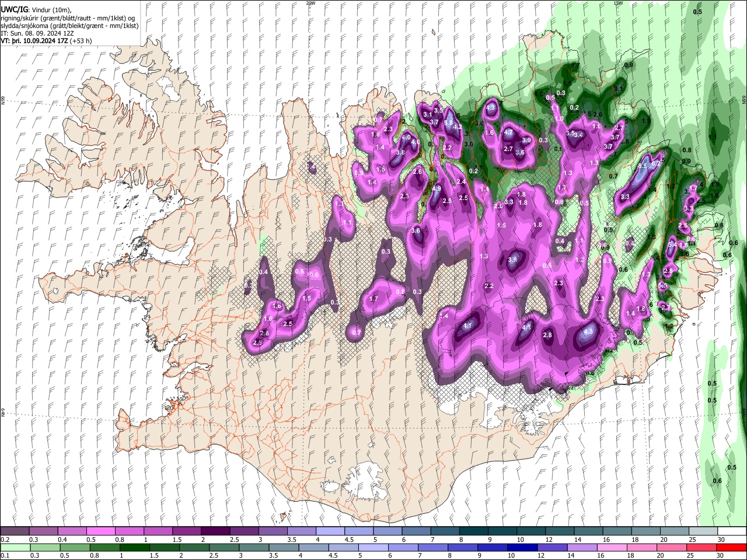Click the '30' label under the upper legend row

point(721,540)
